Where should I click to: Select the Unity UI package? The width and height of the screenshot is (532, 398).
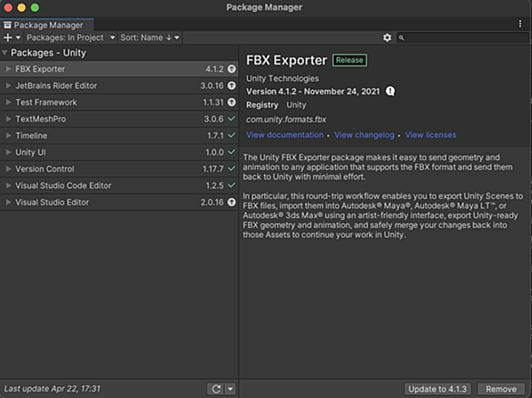119,152
